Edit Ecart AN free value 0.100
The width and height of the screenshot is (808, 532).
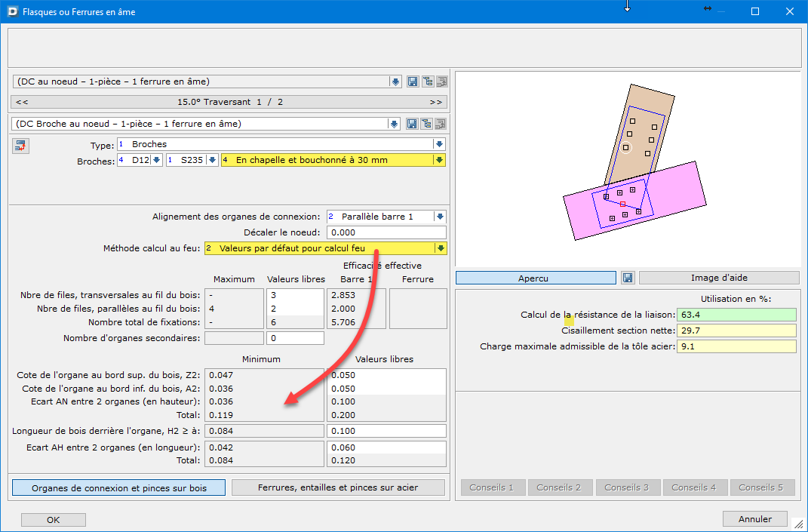point(386,401)
